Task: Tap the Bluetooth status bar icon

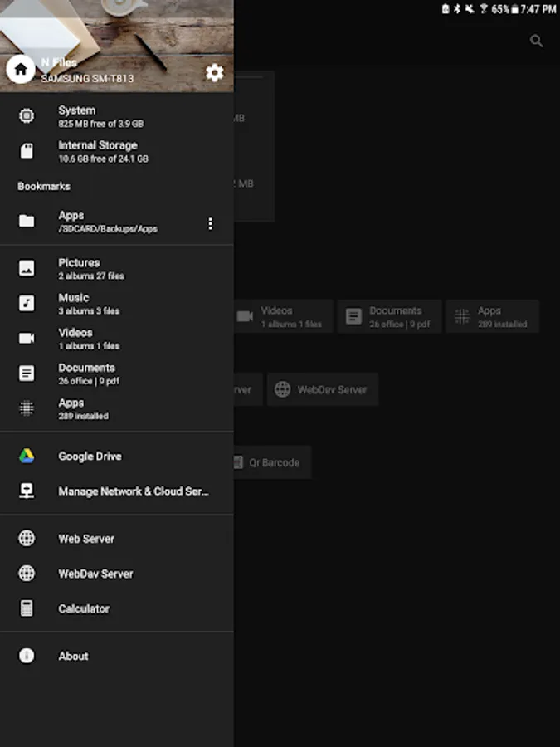Action: pos(457,8)
